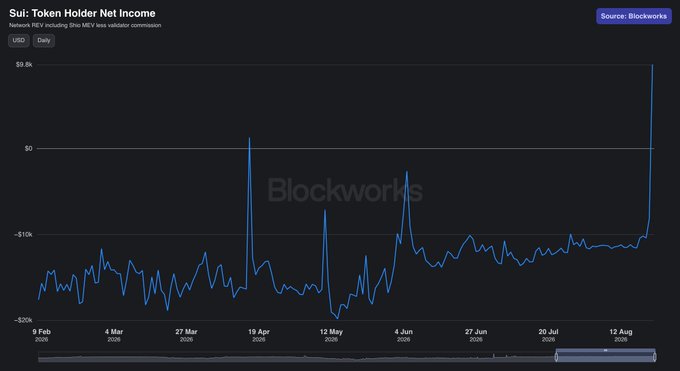Click the right handle of range selector
The image size is (680, 371).
tap(654, 357)
